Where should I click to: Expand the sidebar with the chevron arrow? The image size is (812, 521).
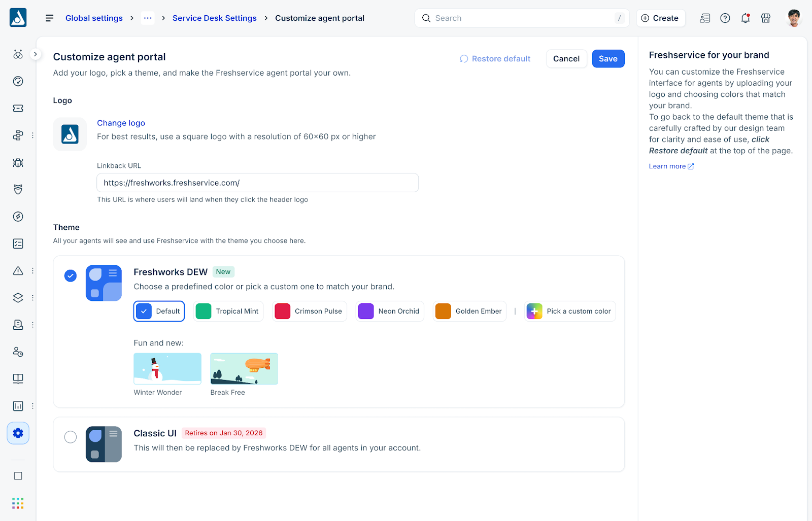coord(36,54)
